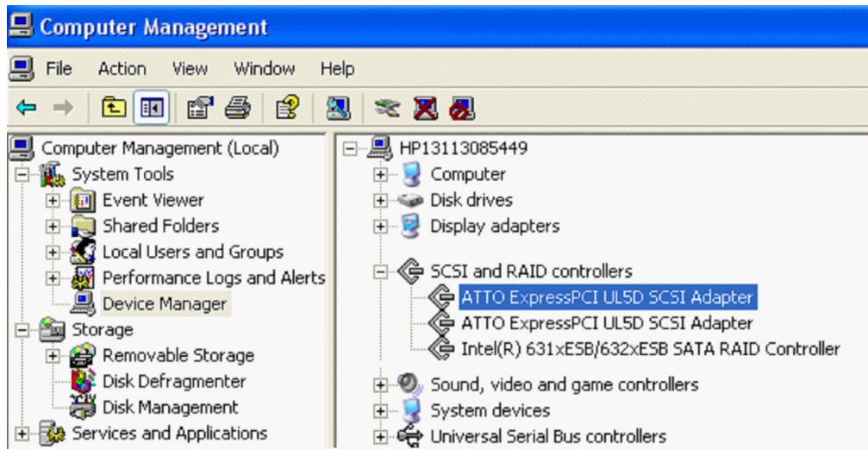
Task: Click the Forward arrow toolbar button
Action: [x=63, y=108]
